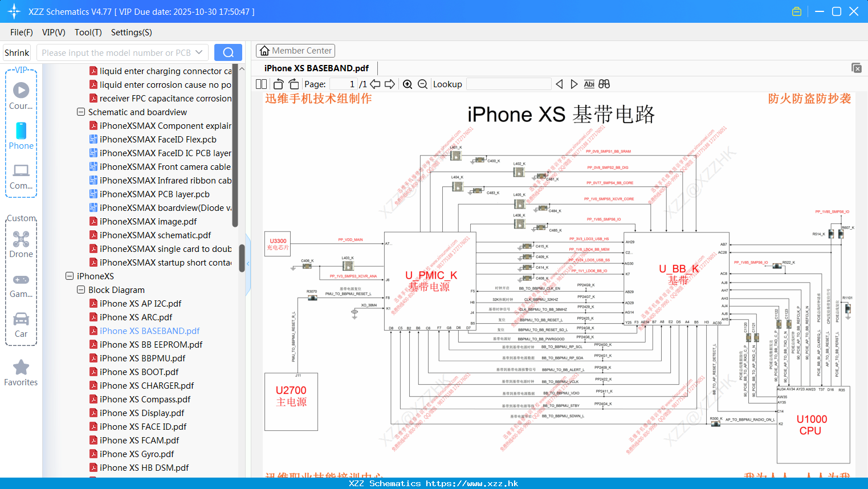Open the Game console category
This screenshot has width=868, height=489.
click(x=21, y=285)
